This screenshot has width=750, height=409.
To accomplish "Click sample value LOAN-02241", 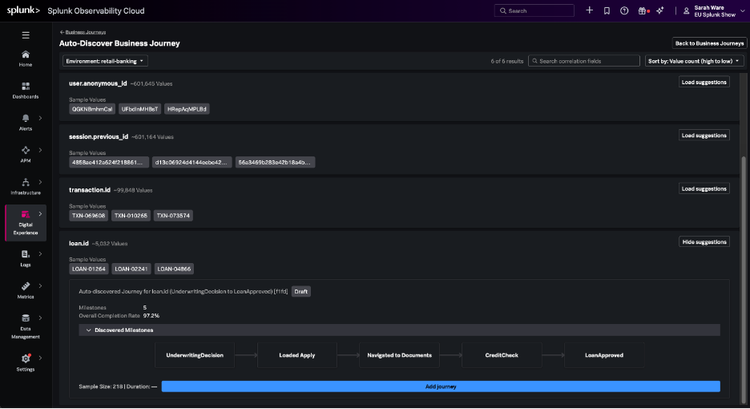I will click(x=131, y=269).
